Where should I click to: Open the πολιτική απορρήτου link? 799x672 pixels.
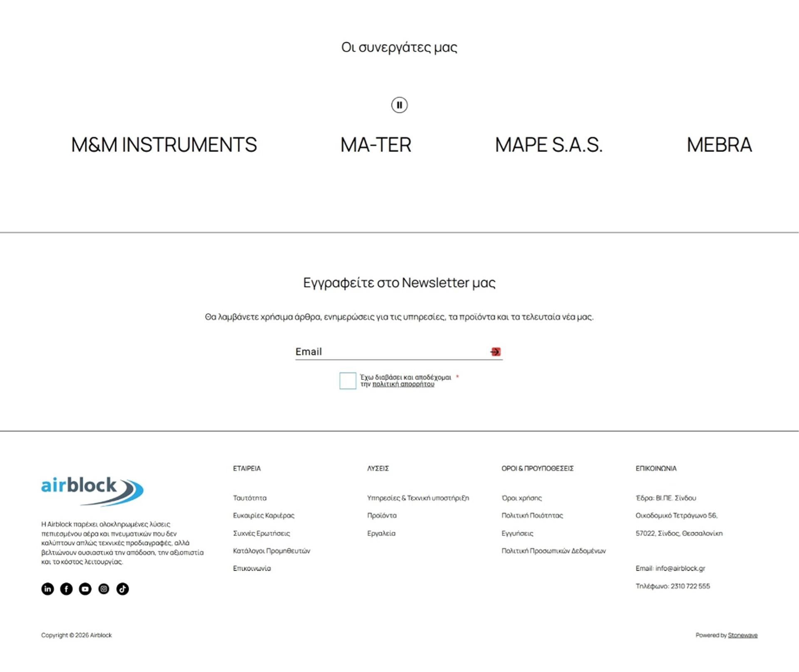pos(403,384)
